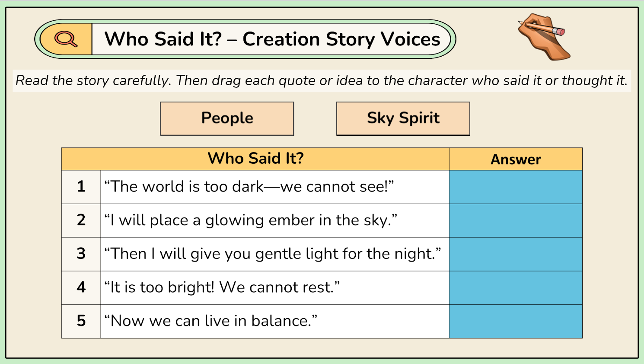This screenshot has height=364, width=644.
Task: Click the blue answer box for row 2
Action: pos(516,221)
